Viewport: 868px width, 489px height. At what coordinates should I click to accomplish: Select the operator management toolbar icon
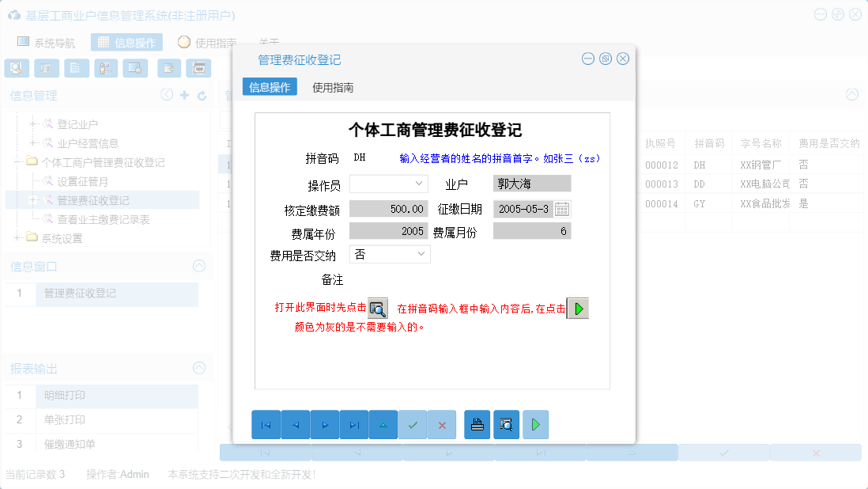click(105, 68)
